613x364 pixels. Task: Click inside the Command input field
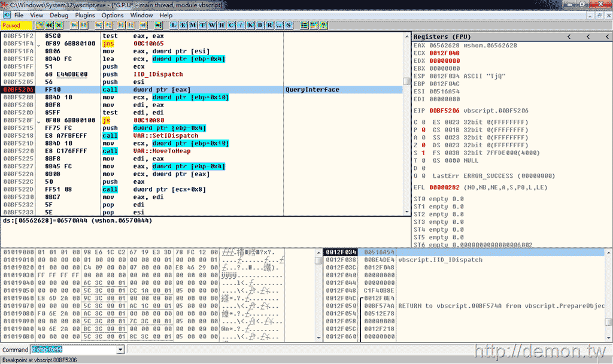click(72, 350)
